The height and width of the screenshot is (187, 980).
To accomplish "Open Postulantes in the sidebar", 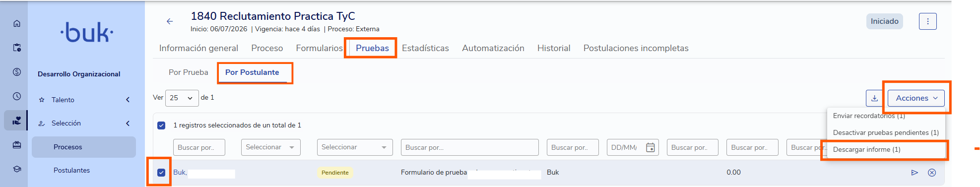I will click(72, 170).
